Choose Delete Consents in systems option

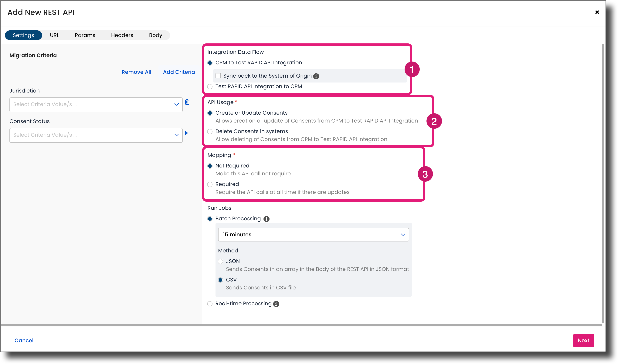pyautogui.click(x=210, y=131)
